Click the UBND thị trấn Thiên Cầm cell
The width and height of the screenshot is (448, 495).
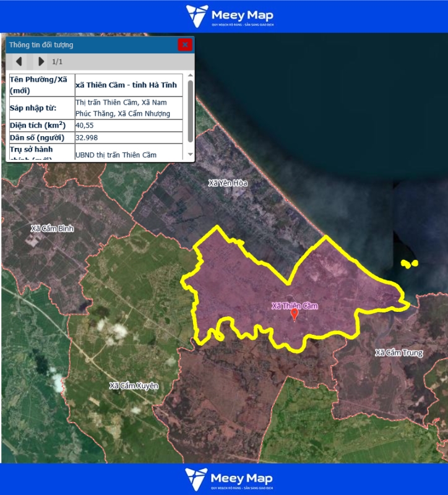[x=116, y=155]
